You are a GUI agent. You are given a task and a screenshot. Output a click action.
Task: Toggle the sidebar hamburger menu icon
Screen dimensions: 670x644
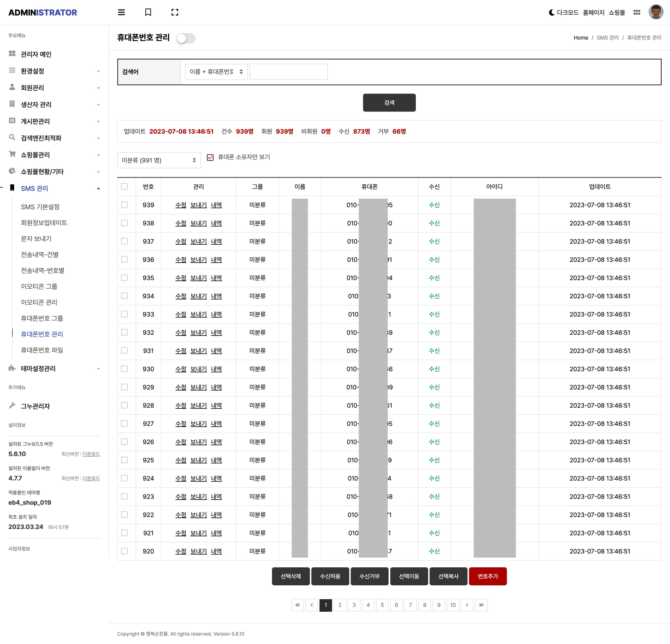tap(121, 13)
